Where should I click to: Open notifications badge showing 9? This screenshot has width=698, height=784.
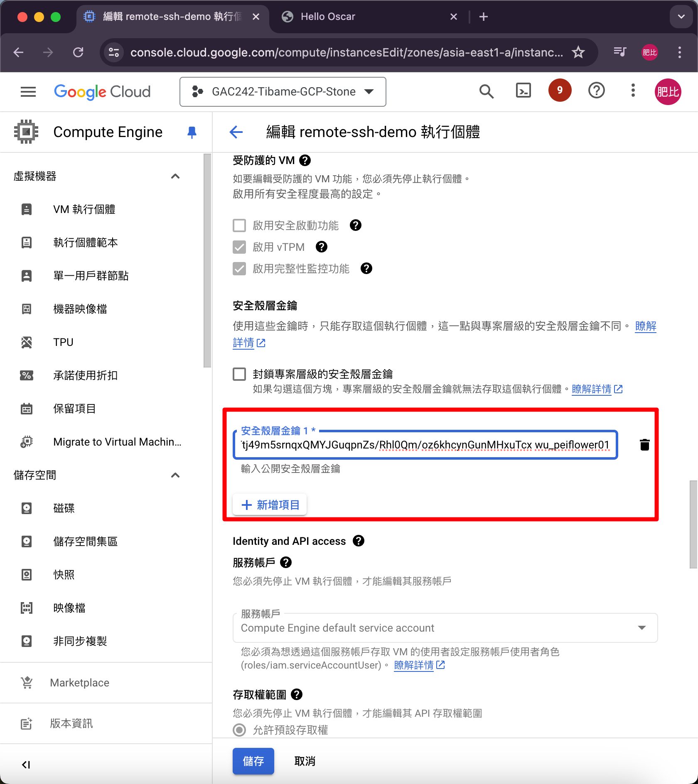pos(560,91)
